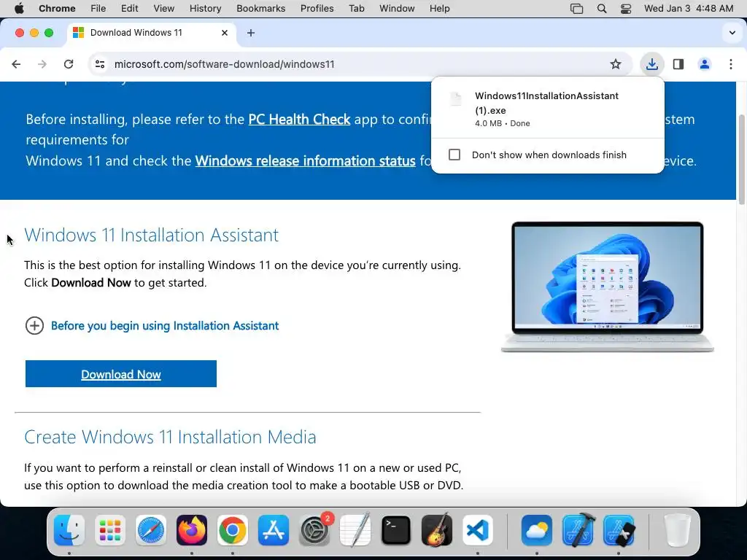Open Finder from the dock

click(x=69, y=530)
